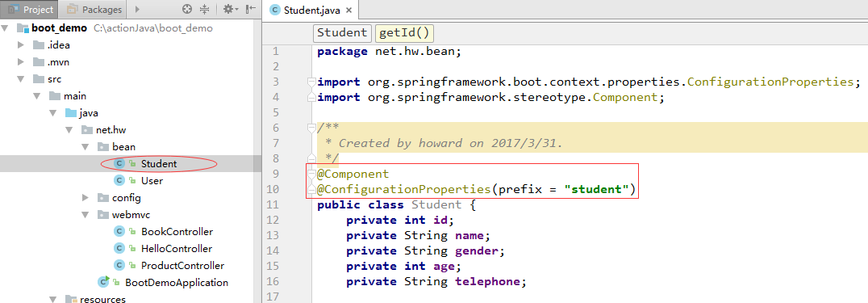Expand the .idea folder

[21, 45]
